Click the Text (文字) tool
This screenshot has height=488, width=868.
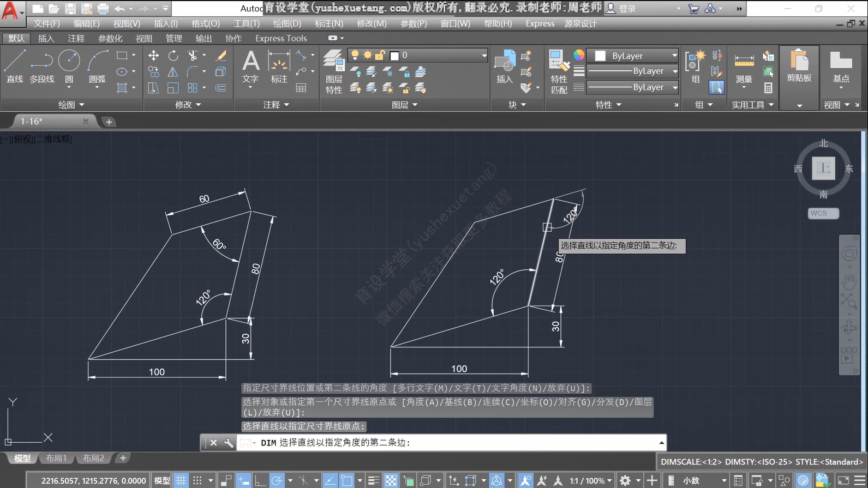point(250,67)
